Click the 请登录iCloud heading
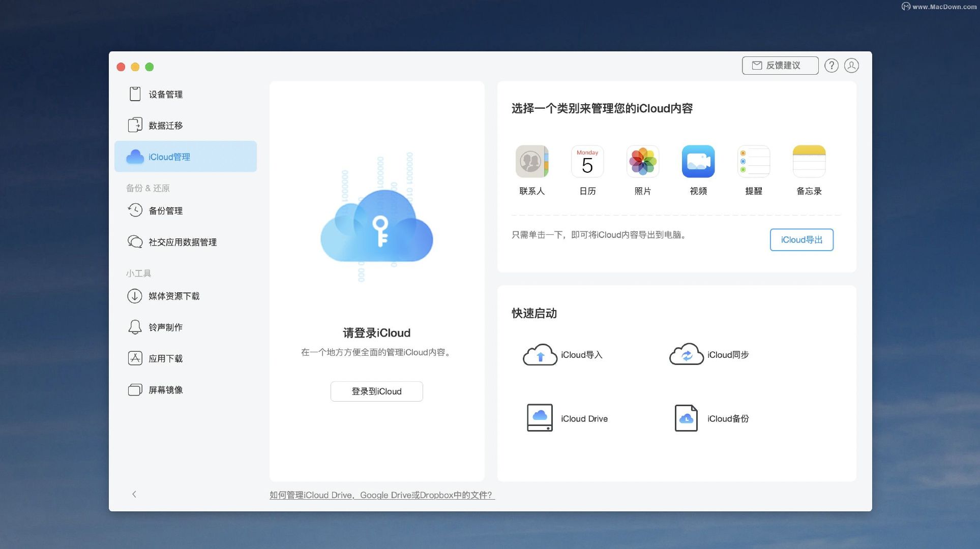Image resolution: width=980 pixels, height=549 pixels. click(x=376, y=333)
